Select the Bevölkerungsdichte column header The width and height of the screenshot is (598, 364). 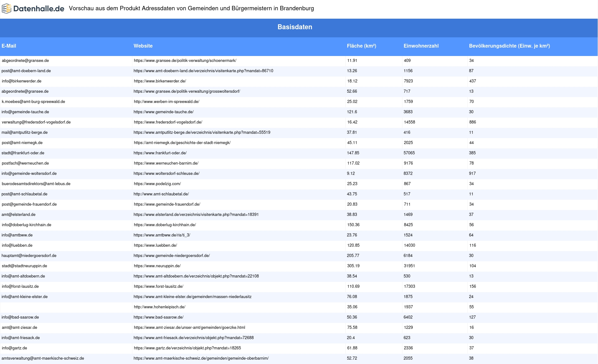coord(510,46)
